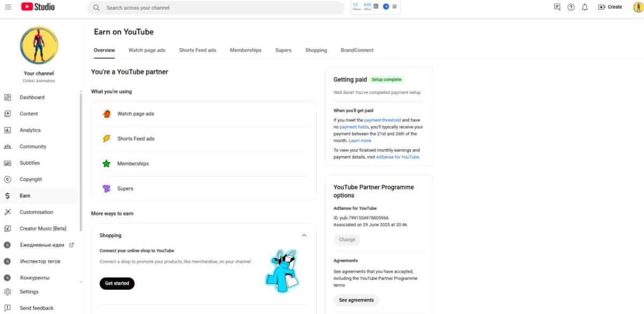Switch to the Watch page ads tab

pyautogui.click(x=147, y=50)
